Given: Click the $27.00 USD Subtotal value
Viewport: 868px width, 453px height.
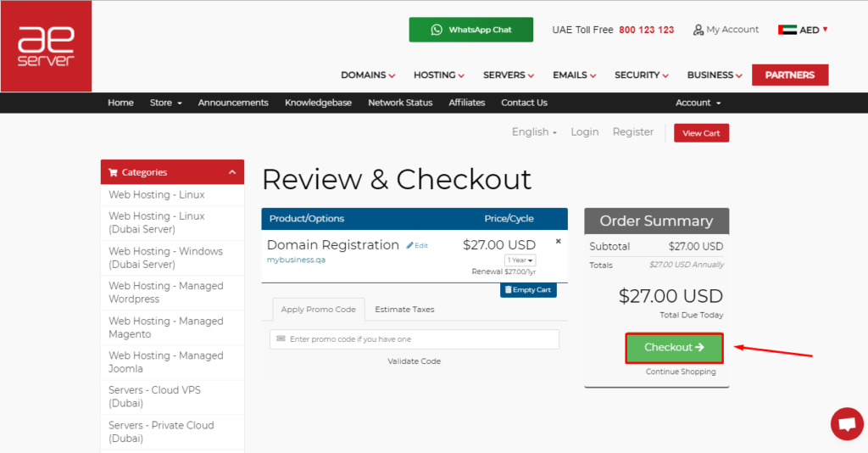Looking at the screenshot, I should click(x=696, y=247).
